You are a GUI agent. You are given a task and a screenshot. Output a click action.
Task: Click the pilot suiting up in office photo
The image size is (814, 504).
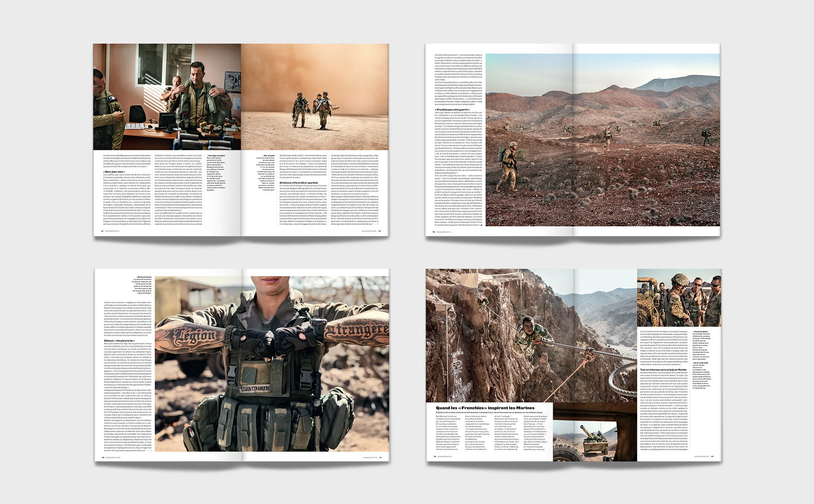pos(167,97)
